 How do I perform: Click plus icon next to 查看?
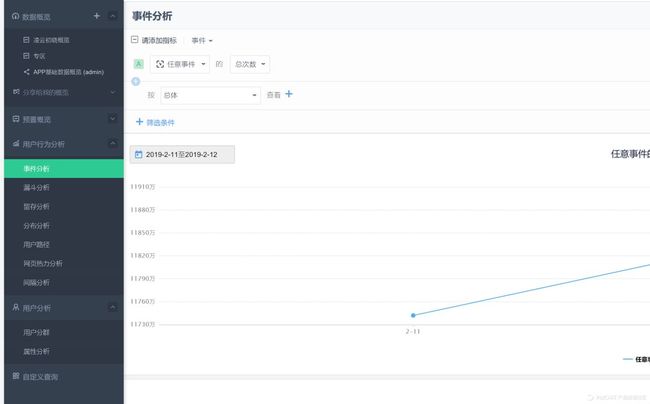(x=289, y=94)
